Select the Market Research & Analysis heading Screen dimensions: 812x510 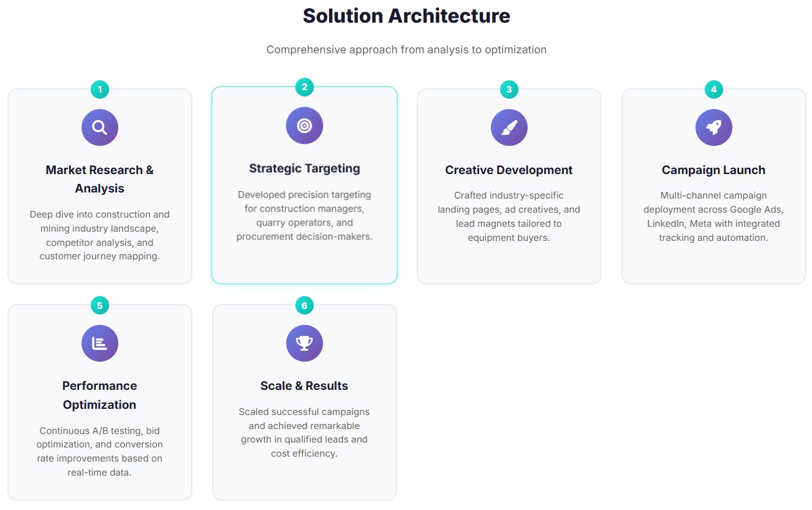click(100, 179)
